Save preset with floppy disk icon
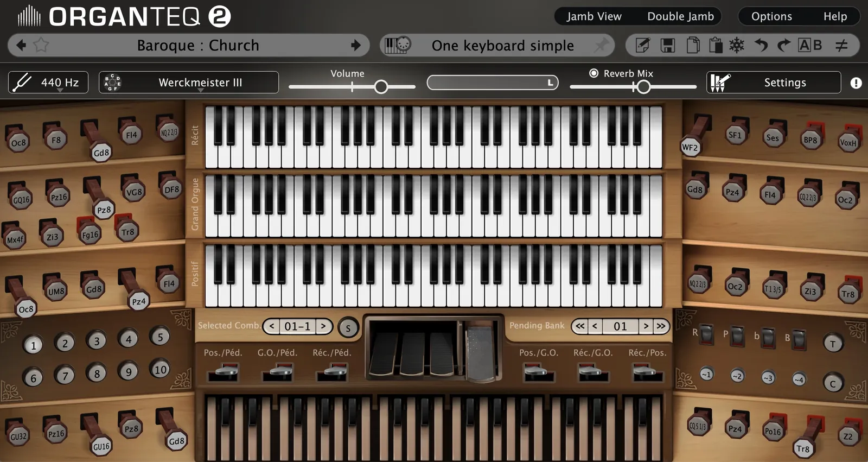 [x=668, y=45]
